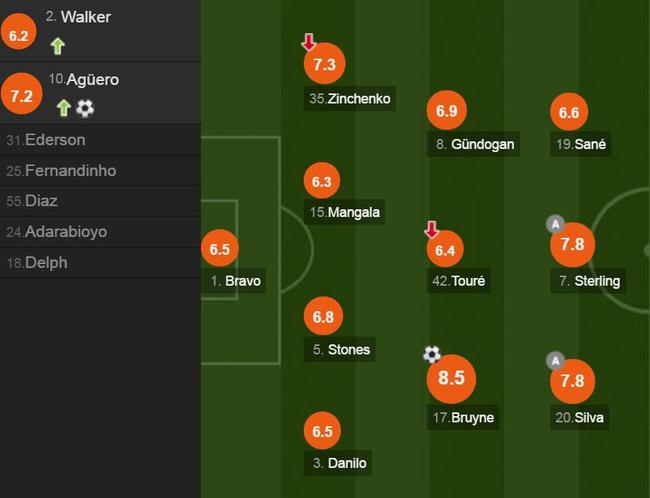
Task: Click the assist badge on Sterling's rating
Action: pos(556,223)
